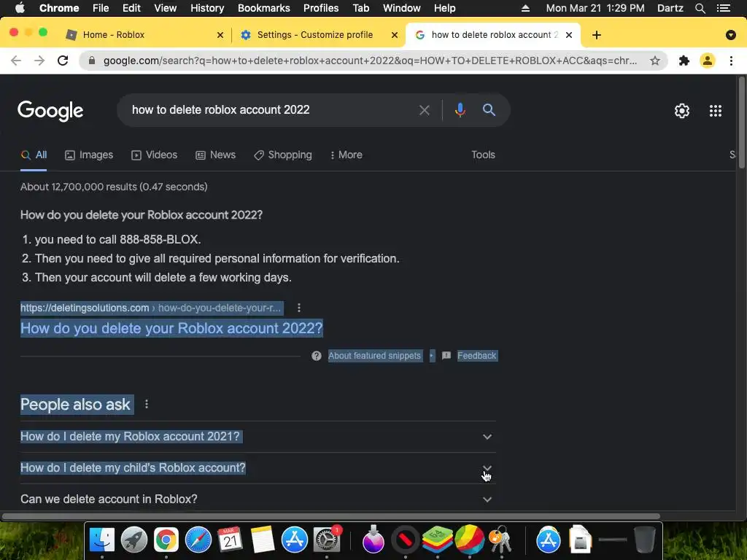Open the History menu
Viewport: 747px width, 560px height.
click(207, 8)
